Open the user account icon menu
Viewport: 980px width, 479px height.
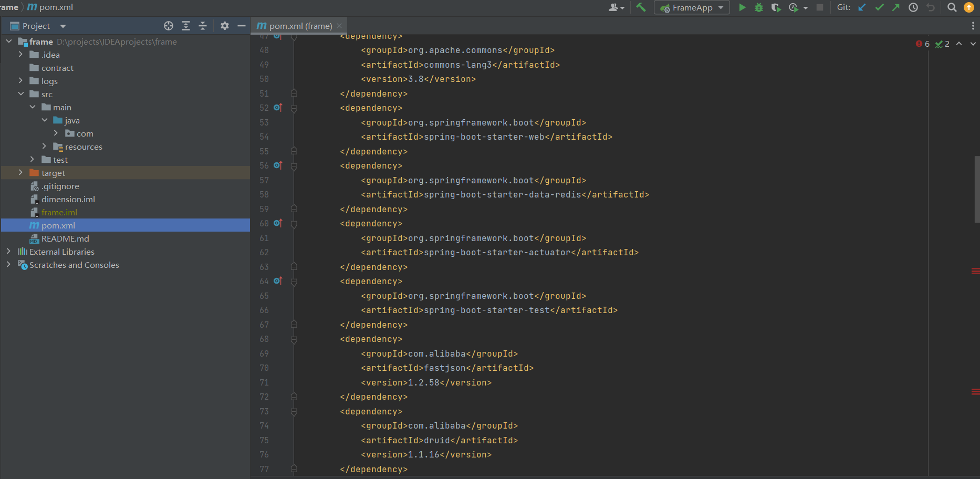coord(616,7)
